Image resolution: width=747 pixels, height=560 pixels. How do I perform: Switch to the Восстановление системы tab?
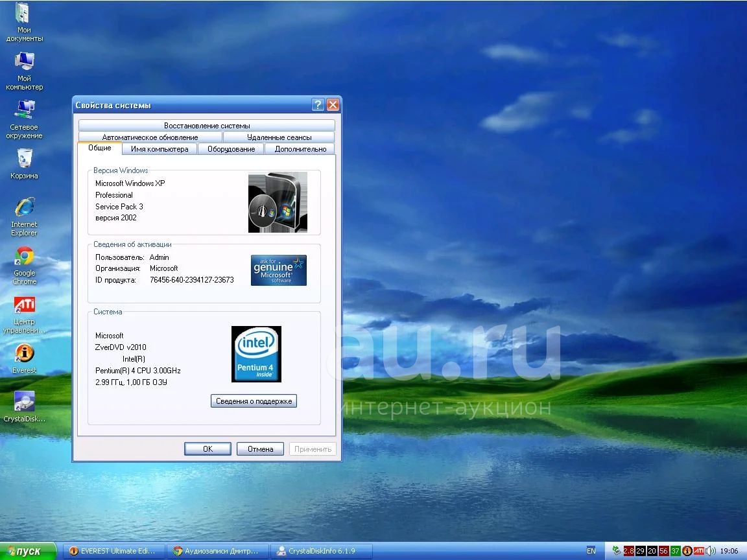click(207, 126)
